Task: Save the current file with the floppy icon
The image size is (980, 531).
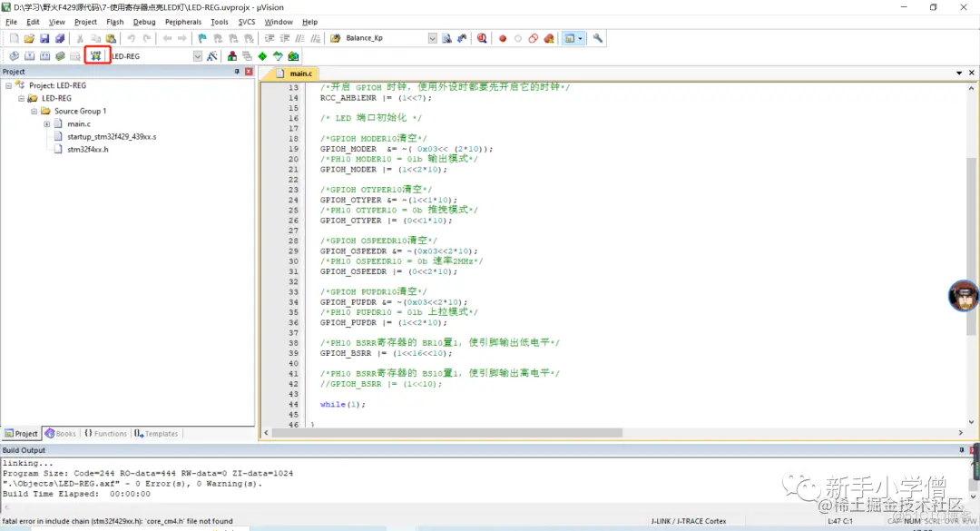Action: click(44, 38)
